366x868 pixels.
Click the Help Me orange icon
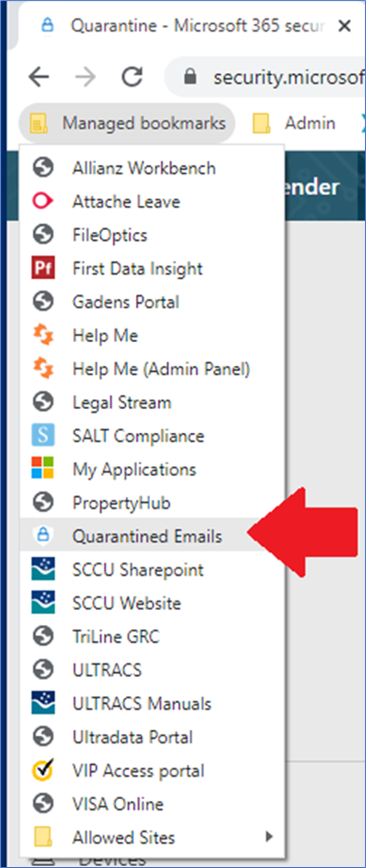[x=43, y=335]
